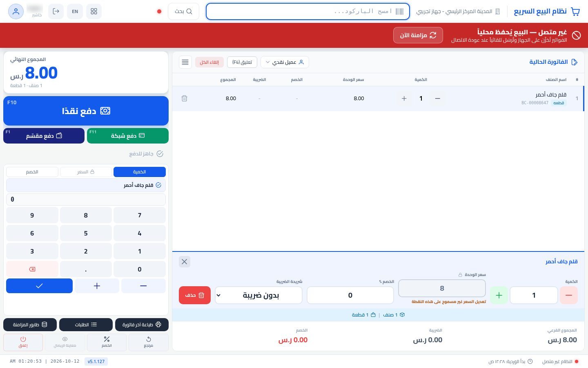588x368 pixels.
Task: Open الطلبات orders list button
Action: pos(86,325)
